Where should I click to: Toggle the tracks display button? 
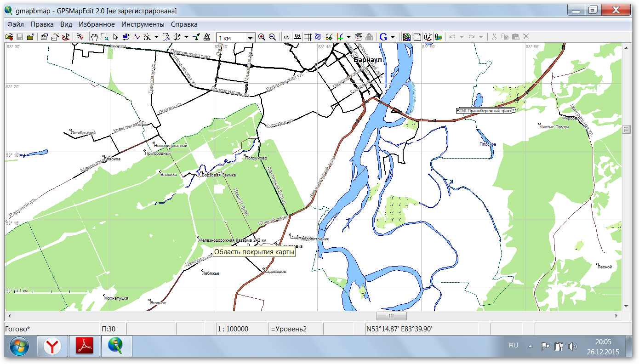[x=438, y=37]
